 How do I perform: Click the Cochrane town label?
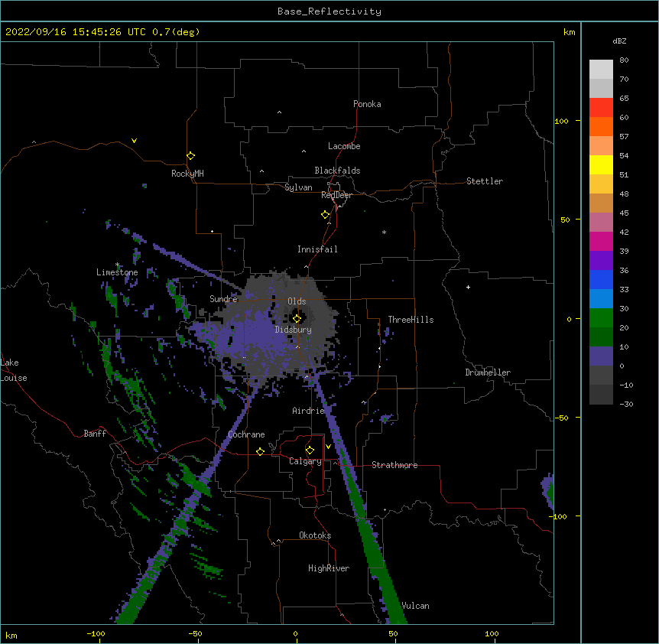pos(246,434)
